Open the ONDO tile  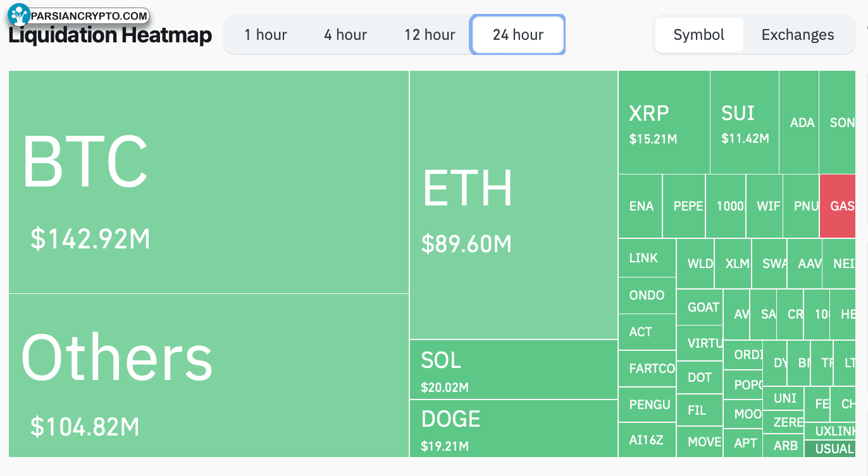coord(647,295)
